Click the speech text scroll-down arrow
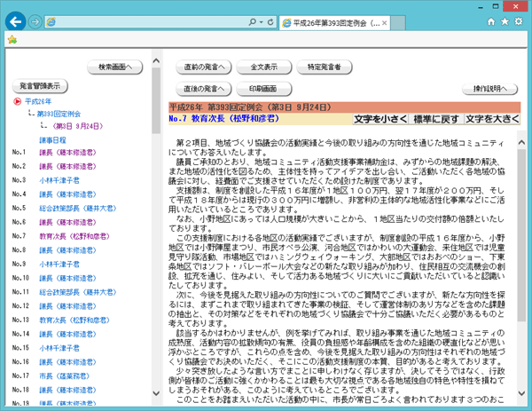 tap(522, 393)
